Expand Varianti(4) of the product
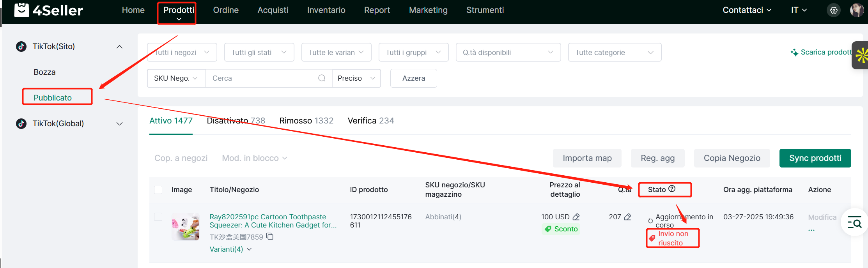The width and height of the screenshot is (868, 268). [230, 249]
